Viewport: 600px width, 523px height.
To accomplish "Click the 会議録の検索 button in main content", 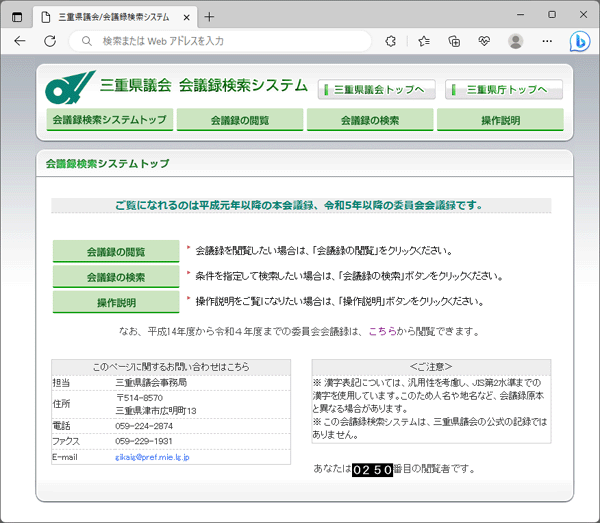I will (116, 277).
